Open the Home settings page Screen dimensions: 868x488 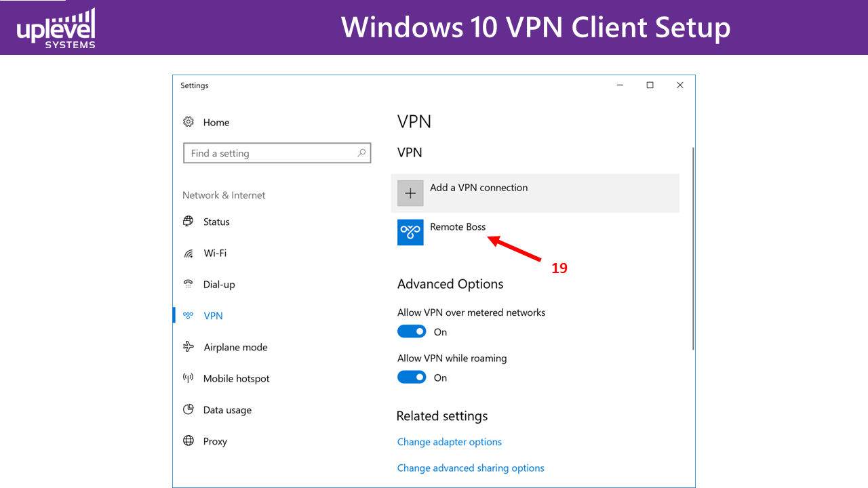coord(216,123)
